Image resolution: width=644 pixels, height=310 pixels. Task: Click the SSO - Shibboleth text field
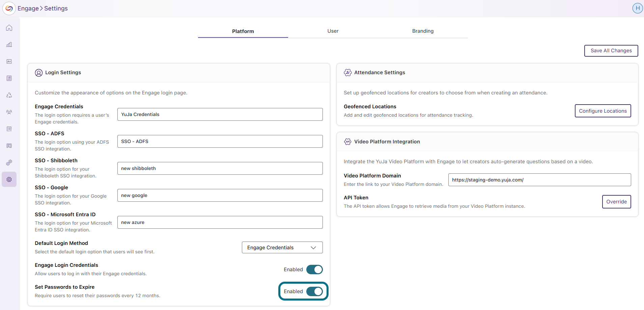pyautogui.click(x=220, y=168)
